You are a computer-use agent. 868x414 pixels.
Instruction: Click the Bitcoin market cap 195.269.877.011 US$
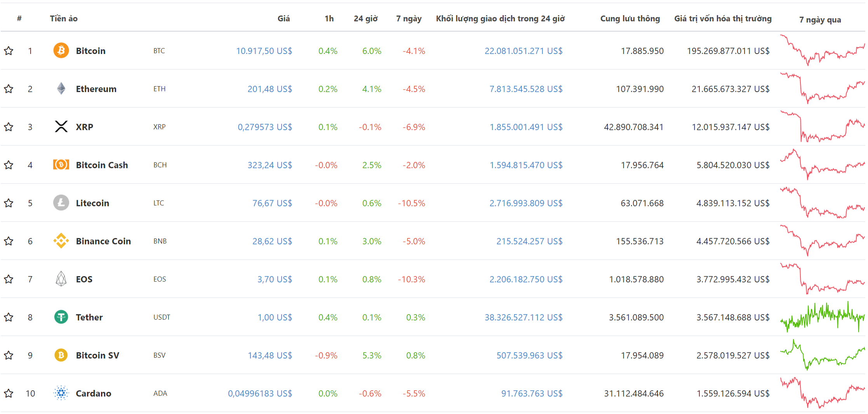[728, 51]
